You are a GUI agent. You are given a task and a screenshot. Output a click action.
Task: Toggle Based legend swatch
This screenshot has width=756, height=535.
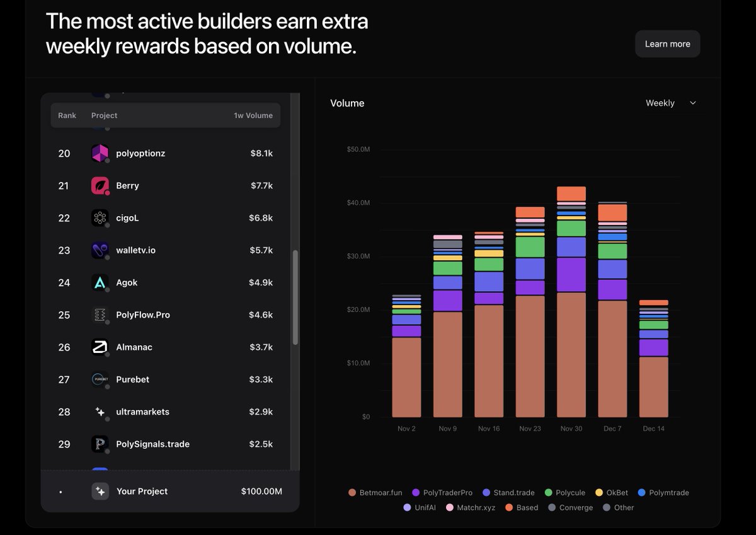click(x=509, y=508)
